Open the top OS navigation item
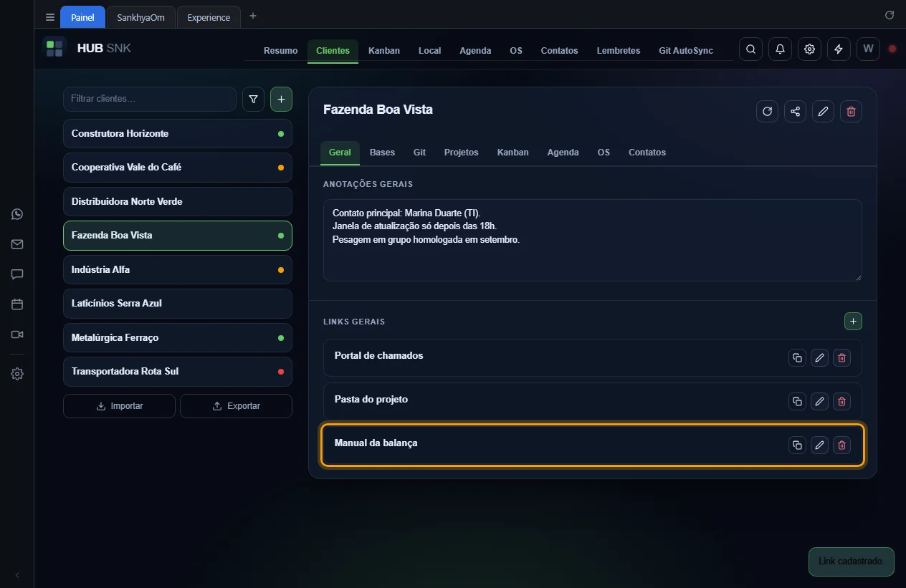 [516, 50]
